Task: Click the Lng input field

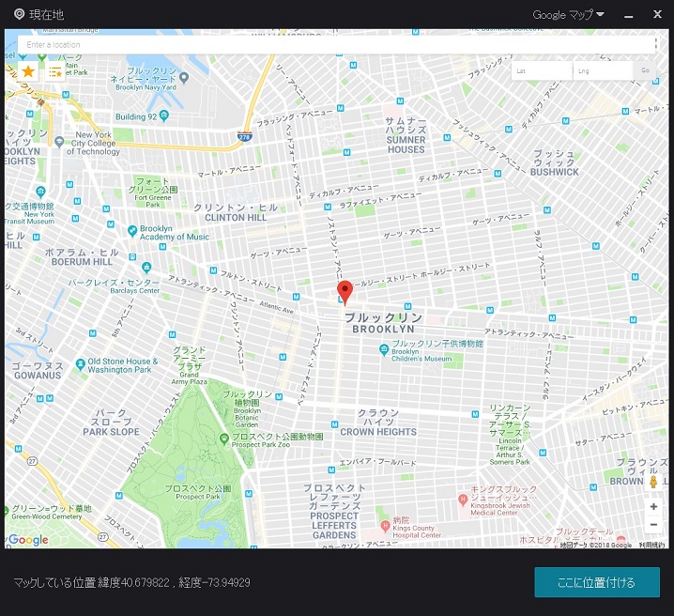Action: pyautogui.click(x=601, y=70)
